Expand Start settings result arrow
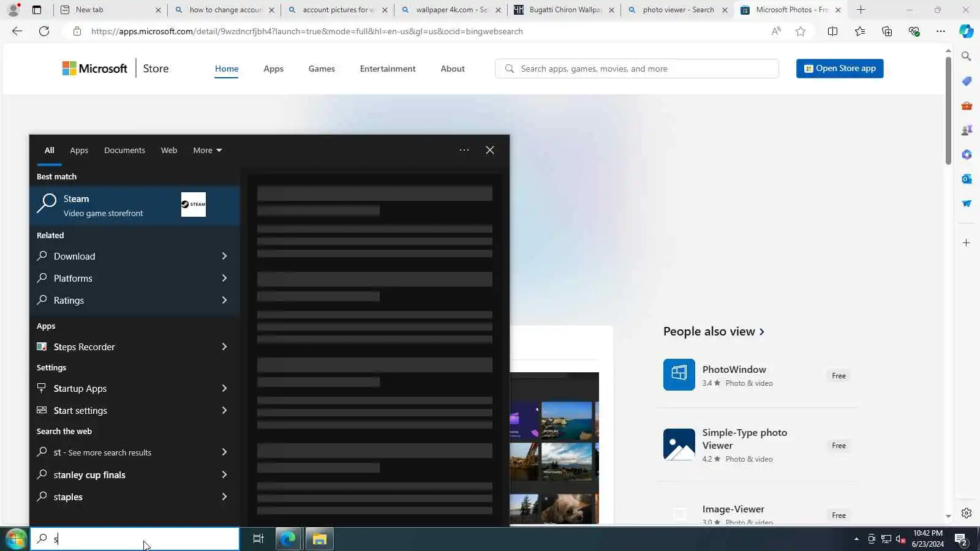The height and width of the screenshot is (551, 980). coord(224,410)
